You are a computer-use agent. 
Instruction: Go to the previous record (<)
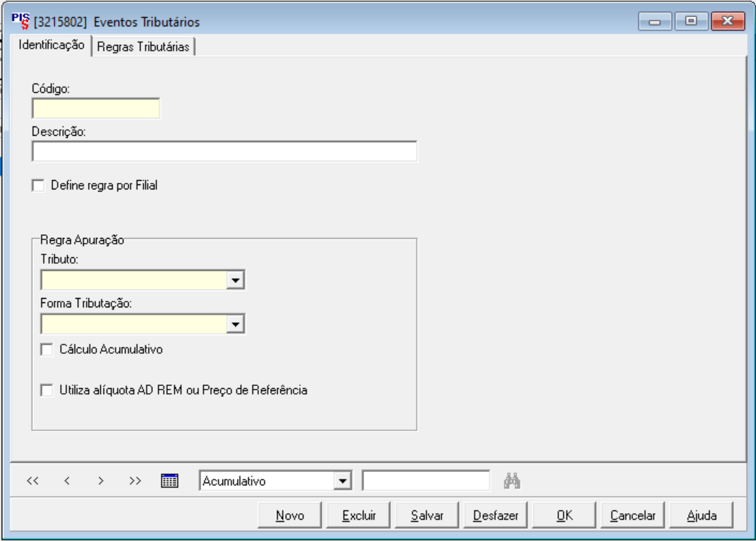[67, 481]
